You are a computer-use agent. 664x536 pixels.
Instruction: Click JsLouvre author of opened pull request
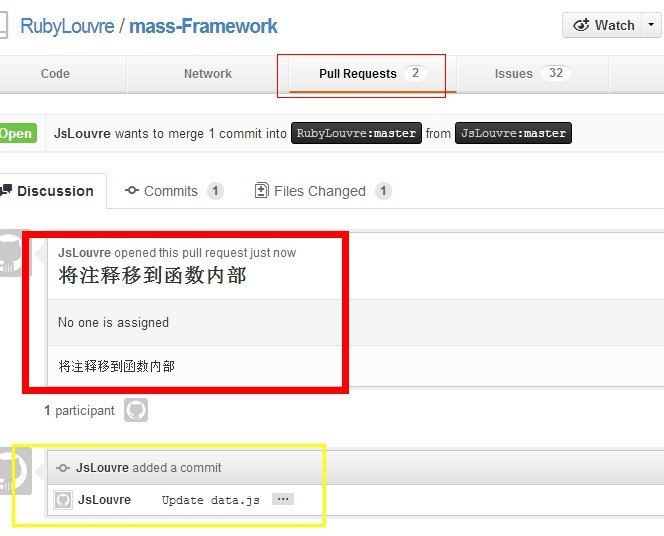[84, 253]
